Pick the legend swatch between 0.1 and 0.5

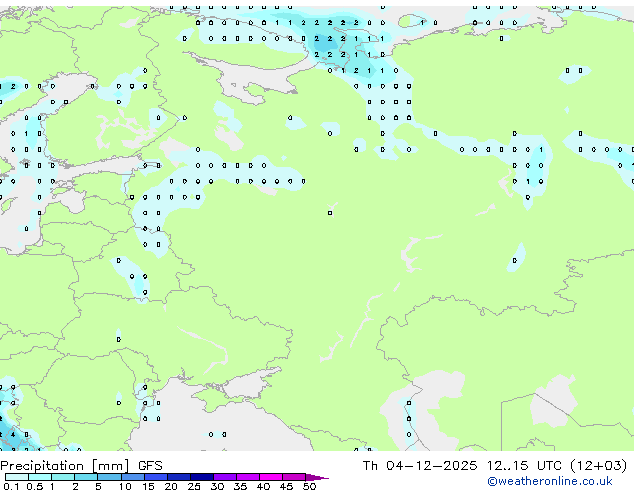(17, 477)
